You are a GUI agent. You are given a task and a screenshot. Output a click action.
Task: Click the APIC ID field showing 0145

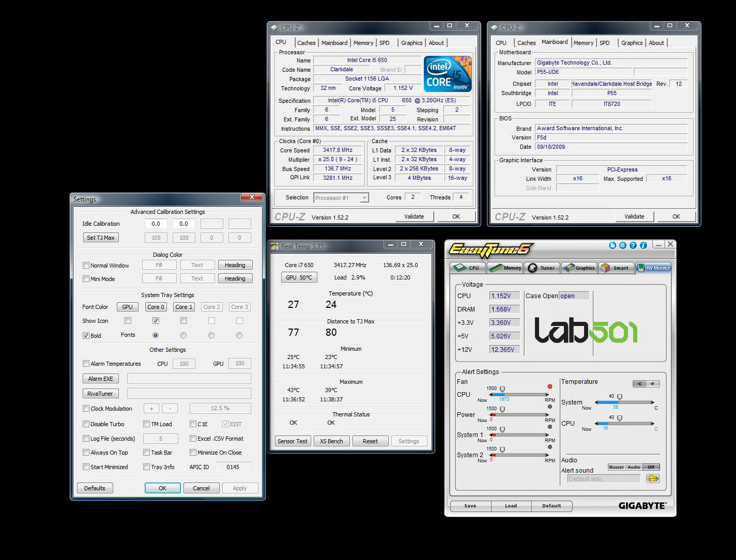coord(233,467)
